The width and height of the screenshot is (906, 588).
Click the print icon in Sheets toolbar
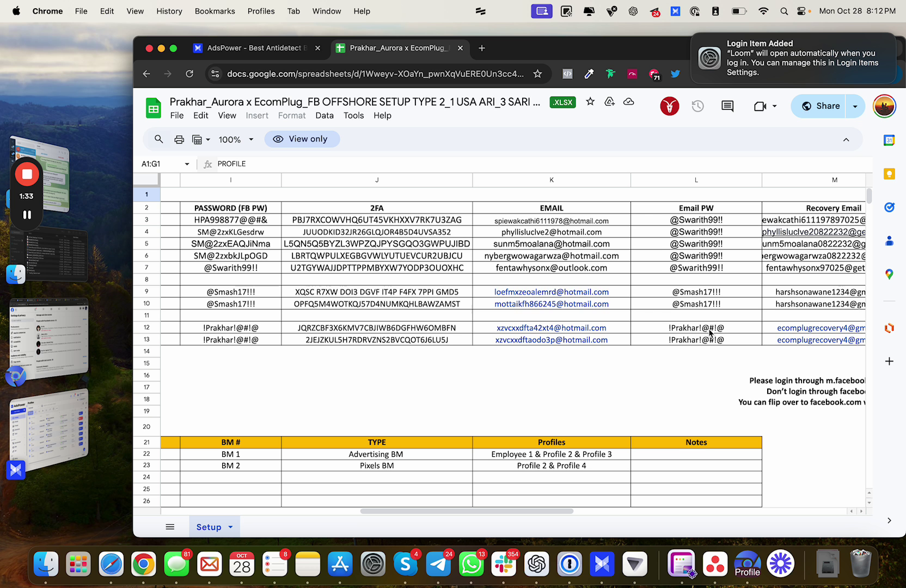(x=179, y=139)
